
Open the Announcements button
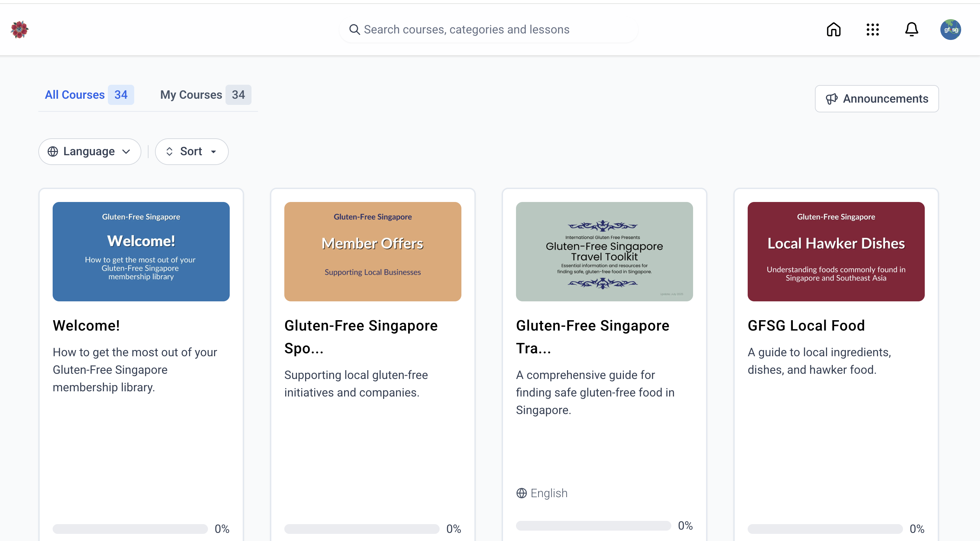pos(877,99)
